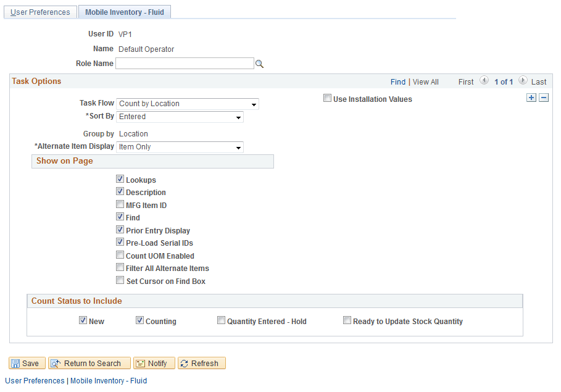Open the Role Name lookup magnifying glass
This screenshot has width=561, height=392.
click(x=259, y=63)
